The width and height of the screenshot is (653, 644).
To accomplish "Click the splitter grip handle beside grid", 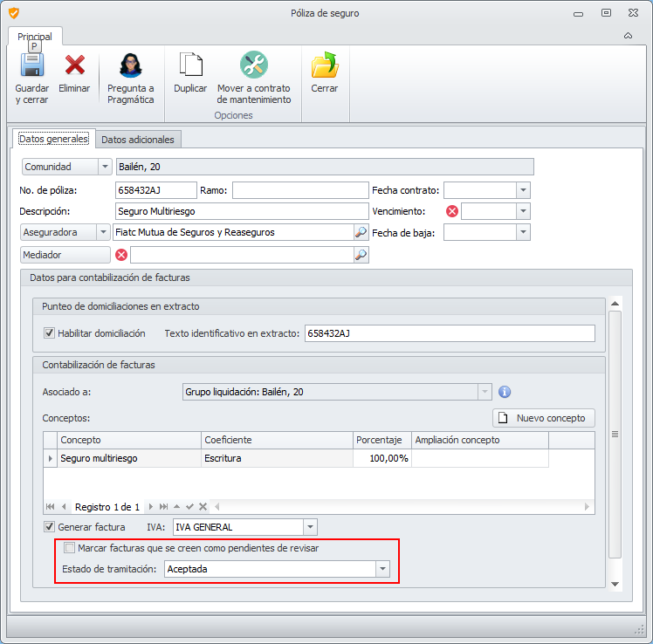I will (615, 435).
